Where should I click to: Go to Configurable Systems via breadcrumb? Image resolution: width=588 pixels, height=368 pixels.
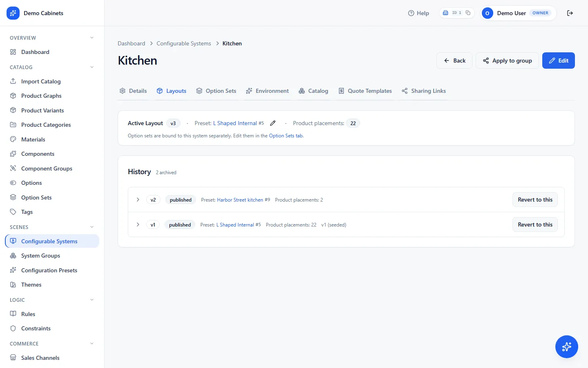click(x=184, y=43)
